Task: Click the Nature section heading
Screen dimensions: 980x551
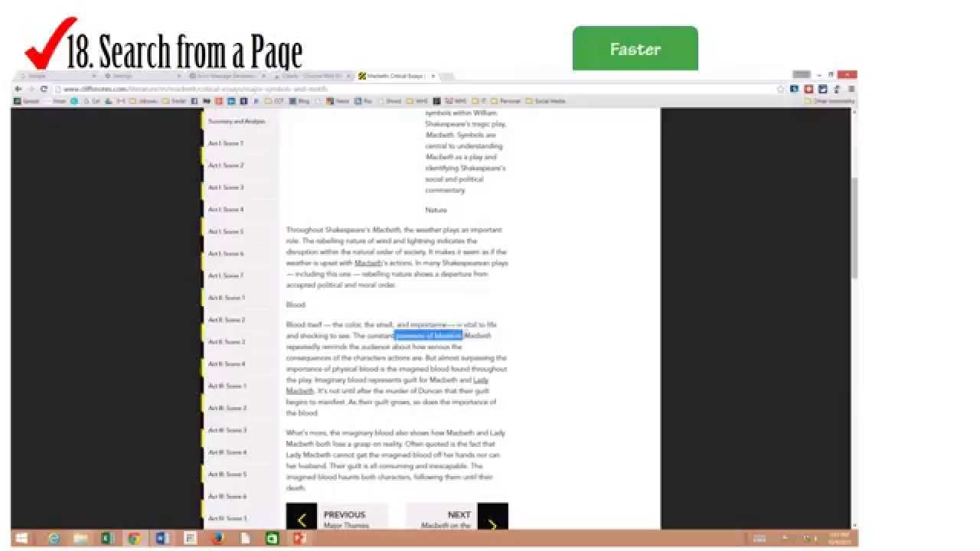Action: tap(436, 210)
